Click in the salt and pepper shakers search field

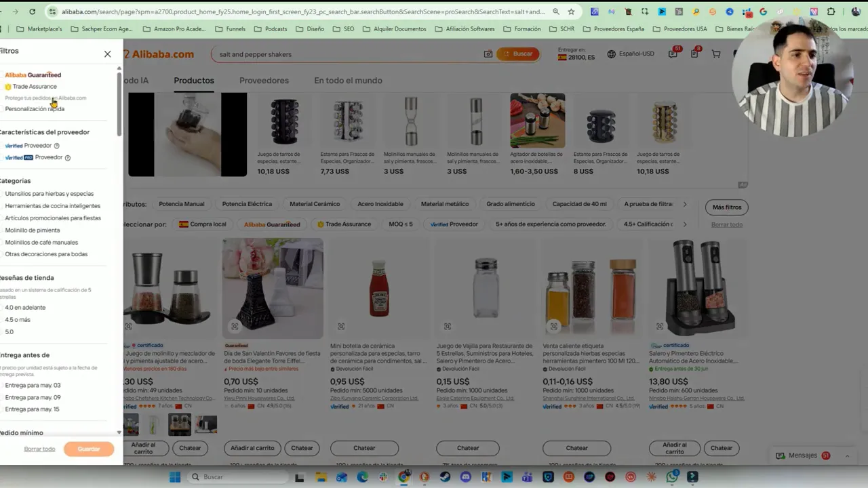(x=346, y=54)
